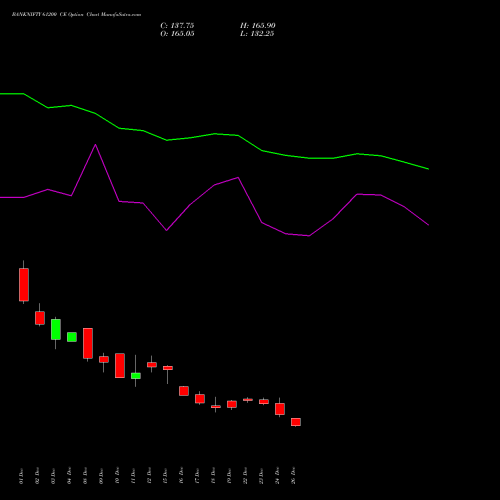Click the red candle for 15 Dec

tap(168, 368)
